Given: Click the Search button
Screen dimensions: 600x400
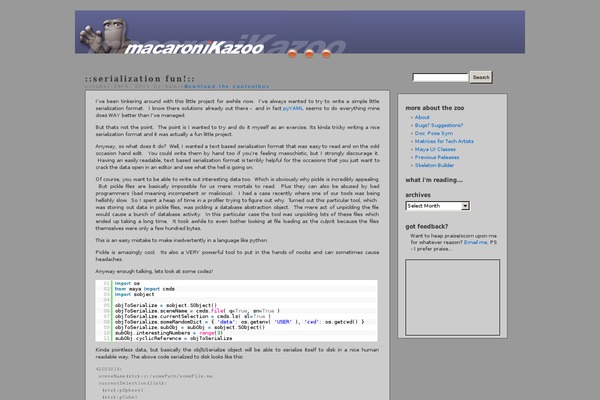Looking at the screenshot, I should 481,77.
